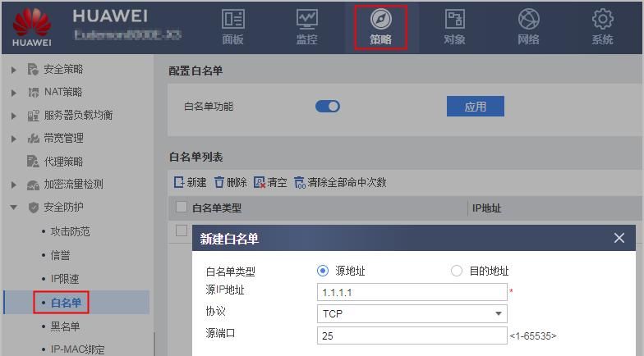Open the 面板 dashboard icon
This screenshot has width=644, height=356.
233,20
